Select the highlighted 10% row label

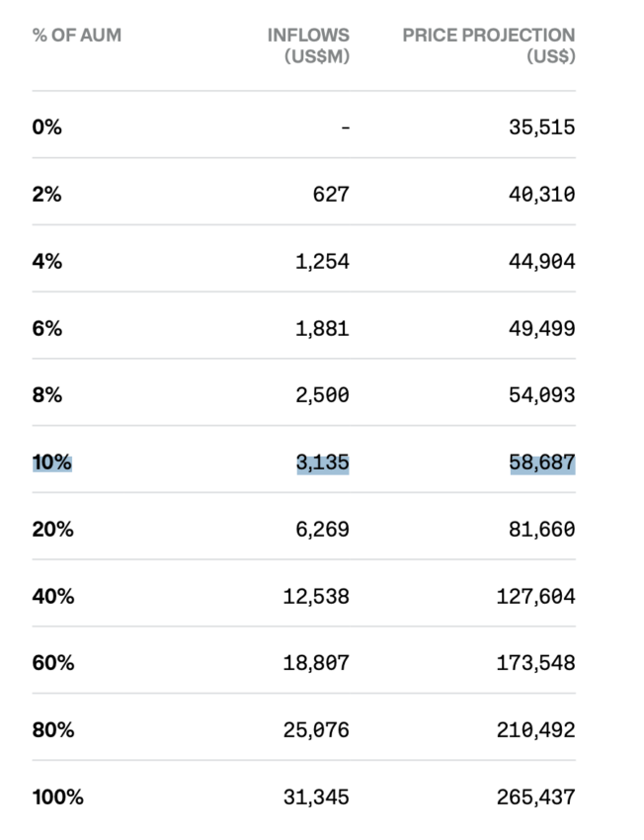[x=52, y=462]
